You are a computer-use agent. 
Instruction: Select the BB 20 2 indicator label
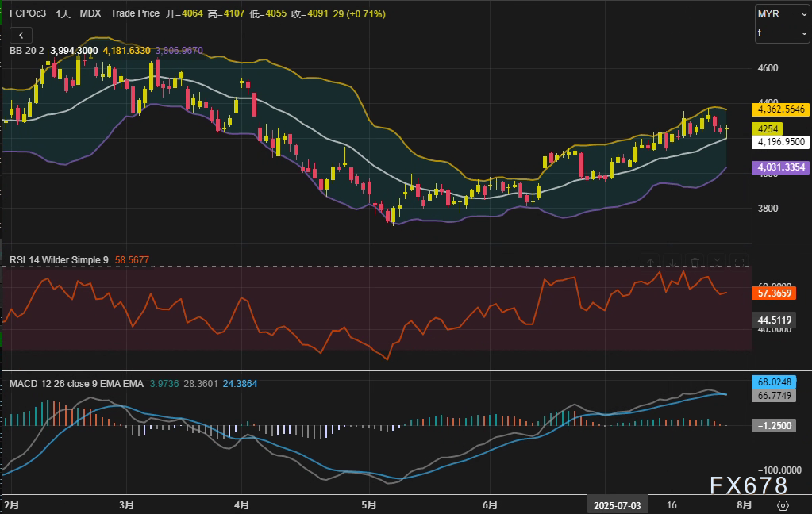coord(27,51)
